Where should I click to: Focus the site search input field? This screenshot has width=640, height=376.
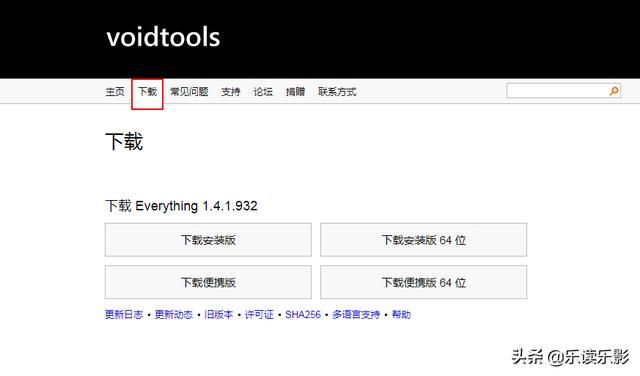(564, 91)
